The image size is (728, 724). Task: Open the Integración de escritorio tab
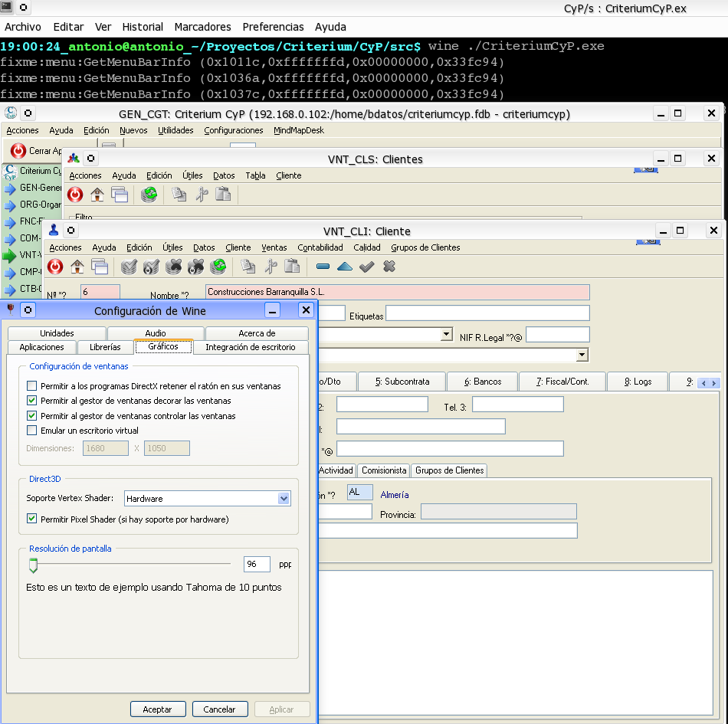pos(251,347)
